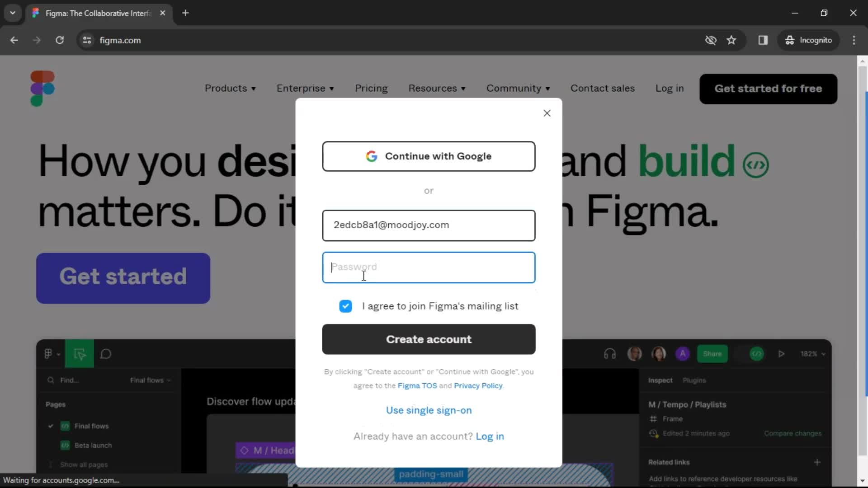Uncheck agree to join Figma's mailing list
Viewport: 868px width, 488px height.
coord(345,306)
